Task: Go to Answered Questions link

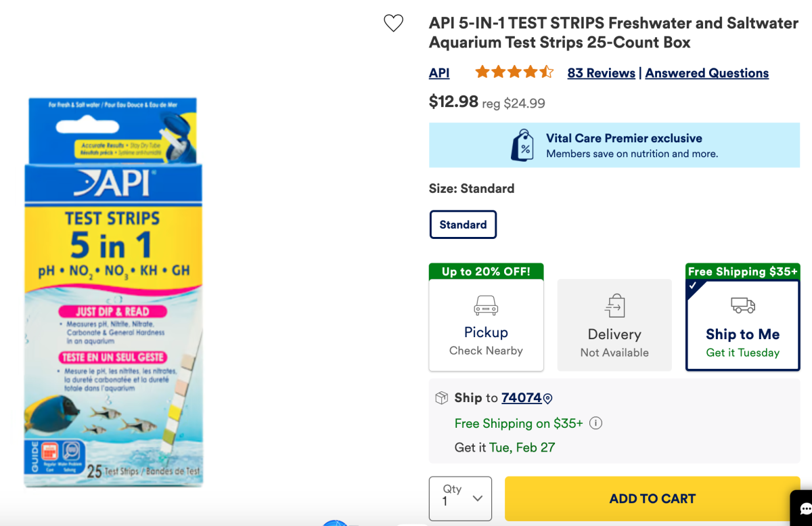Action: (x=706, y=73)
